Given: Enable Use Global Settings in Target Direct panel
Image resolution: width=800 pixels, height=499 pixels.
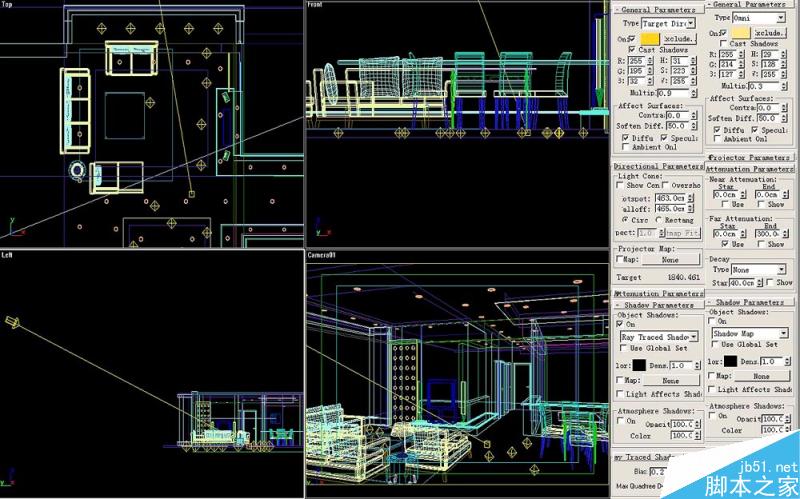Looking at the screenshot, I should [x=623, y=348].
